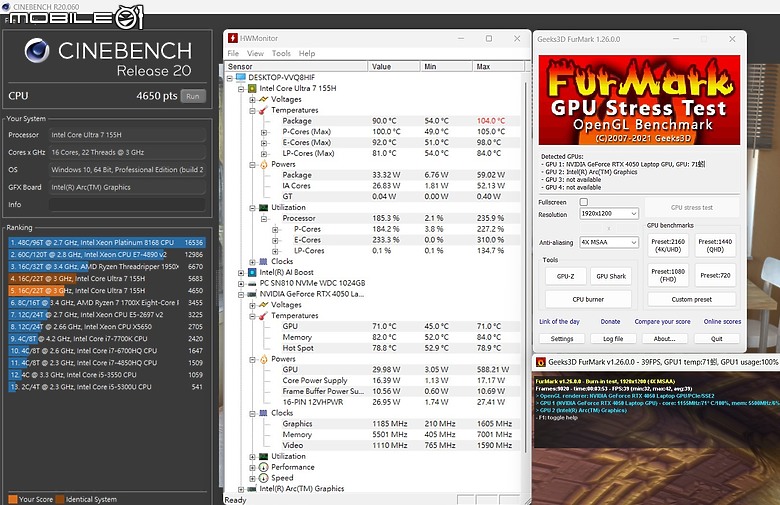Click the CPU Powers flame icon
Viewport: 780px width, 505px height.
[x=264, y=164]
